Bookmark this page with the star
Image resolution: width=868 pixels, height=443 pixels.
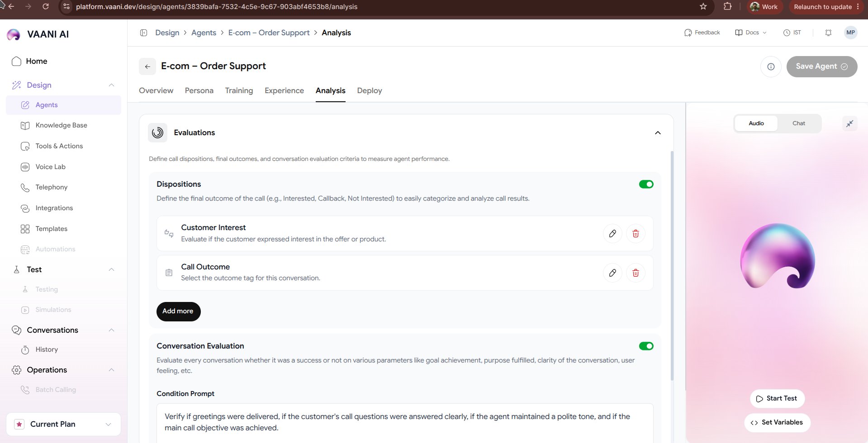click(703, 7)
